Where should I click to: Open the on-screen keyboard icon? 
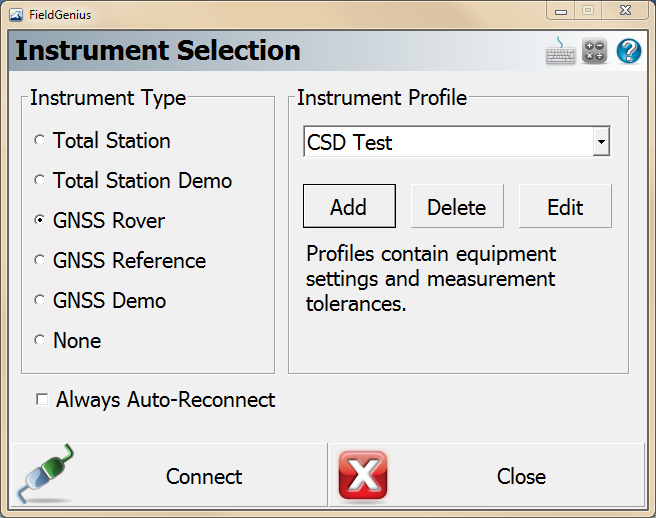560,52
